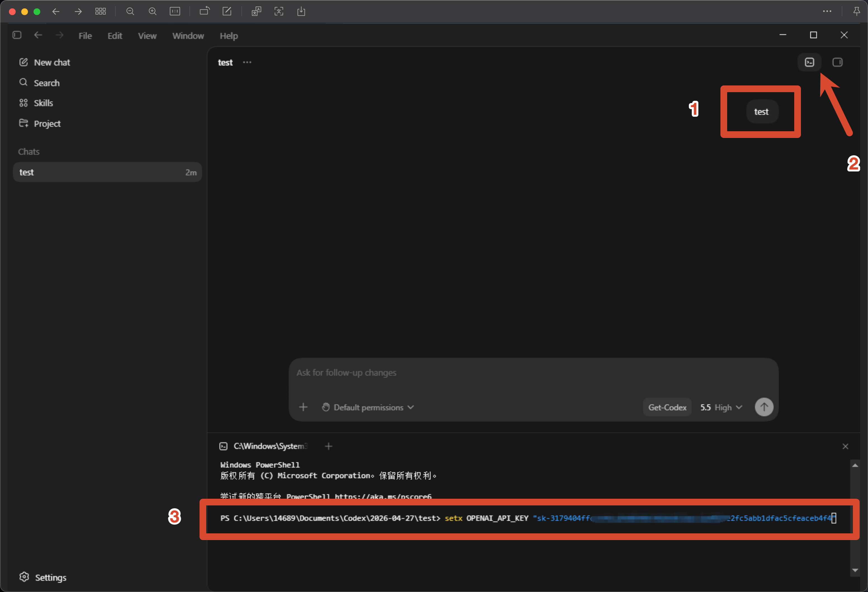Click the viewer's back arrow in top toolbar
868x592 pixels.
(56, 11)
